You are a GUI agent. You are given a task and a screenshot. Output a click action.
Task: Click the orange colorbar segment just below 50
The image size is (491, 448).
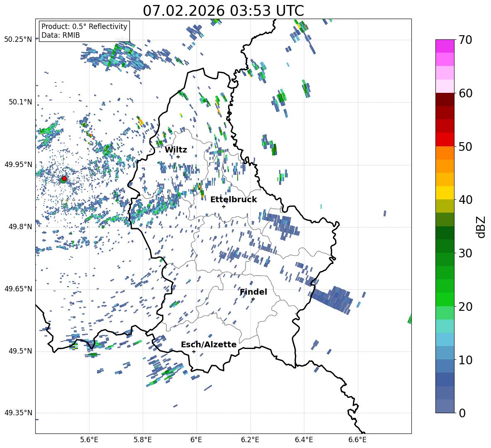click(445, 153)
